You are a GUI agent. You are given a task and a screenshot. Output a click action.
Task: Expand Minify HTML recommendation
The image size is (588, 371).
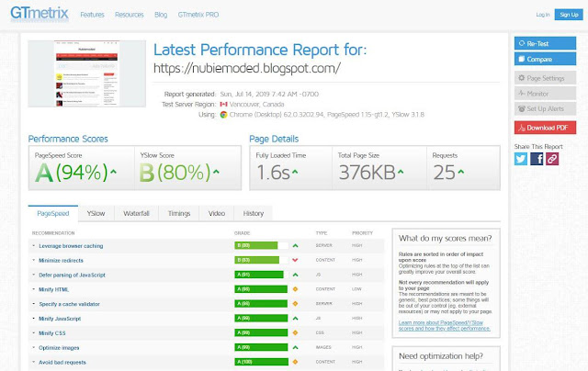click(53, 289)
